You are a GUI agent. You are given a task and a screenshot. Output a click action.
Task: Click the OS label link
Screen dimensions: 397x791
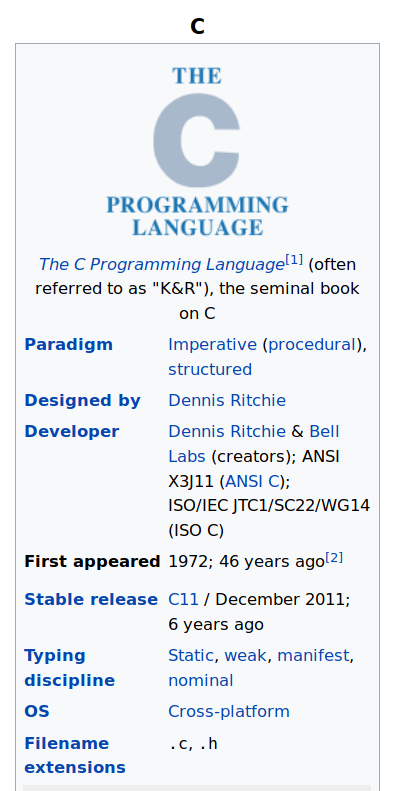click(x=37, y=711)
